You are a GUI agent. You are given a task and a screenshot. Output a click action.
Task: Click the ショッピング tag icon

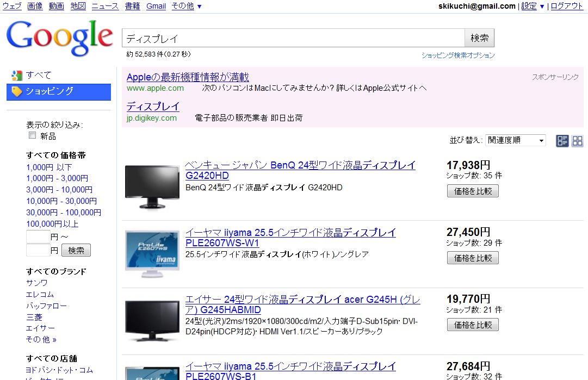(16, 91)
